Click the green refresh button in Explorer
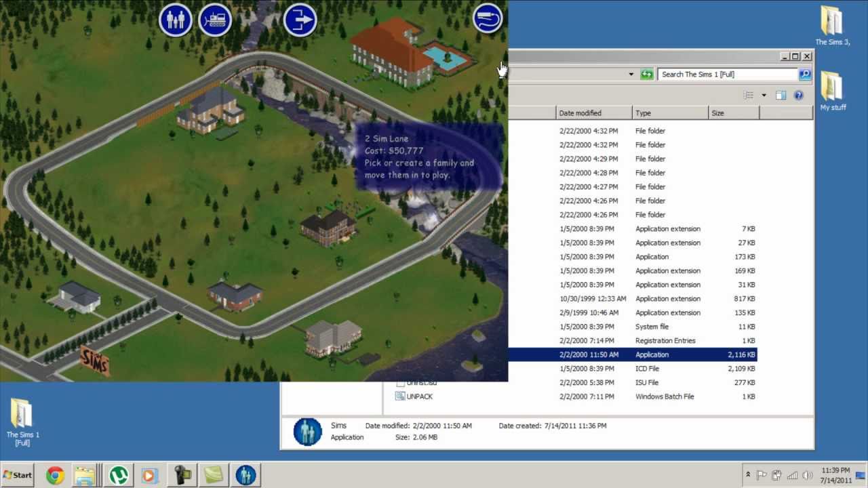This screenshot has height=488, width=868. [x=646, y=75]
